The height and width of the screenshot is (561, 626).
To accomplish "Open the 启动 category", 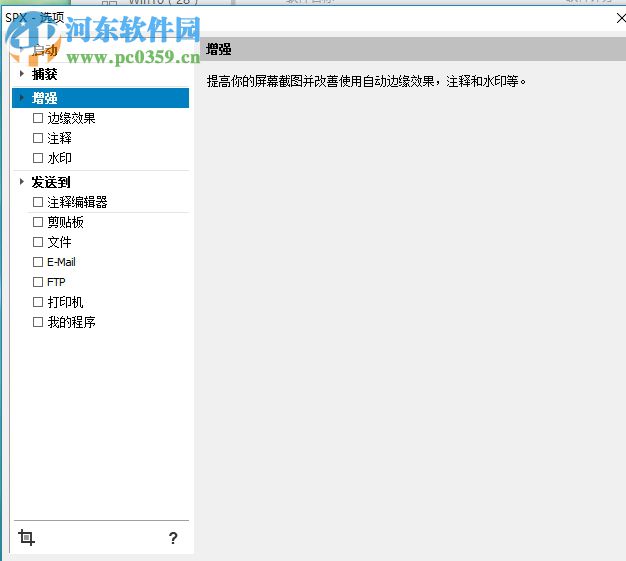I will click(x=44, y=50).
